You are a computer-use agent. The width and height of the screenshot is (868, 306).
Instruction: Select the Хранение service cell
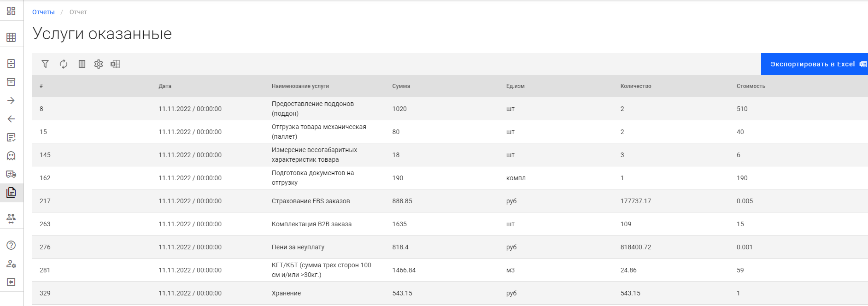286,293
